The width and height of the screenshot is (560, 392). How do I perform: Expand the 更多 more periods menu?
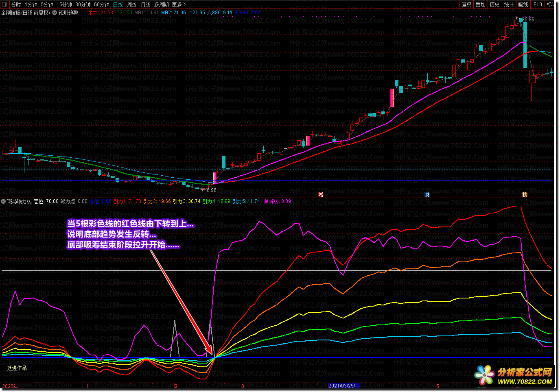[x=179, y=4]
